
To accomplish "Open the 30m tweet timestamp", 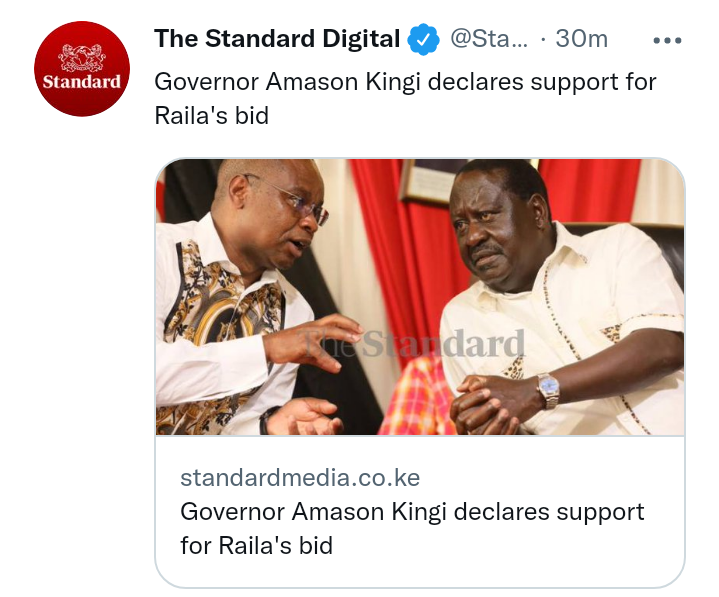I will click(581, 39).
